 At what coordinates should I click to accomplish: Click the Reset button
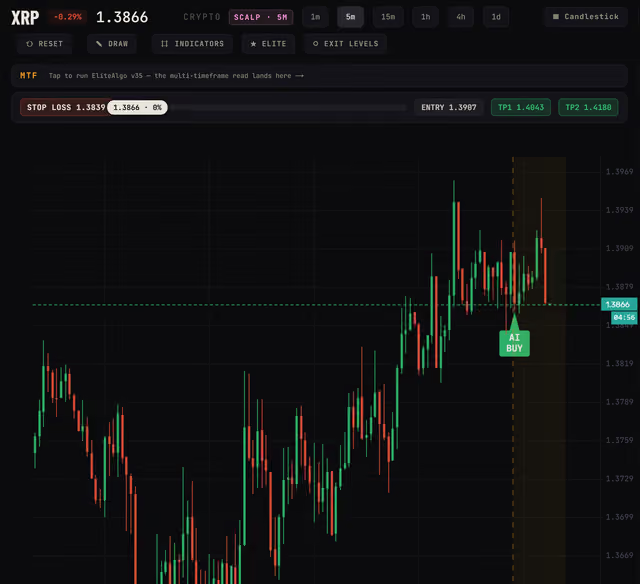pos(44,44)
